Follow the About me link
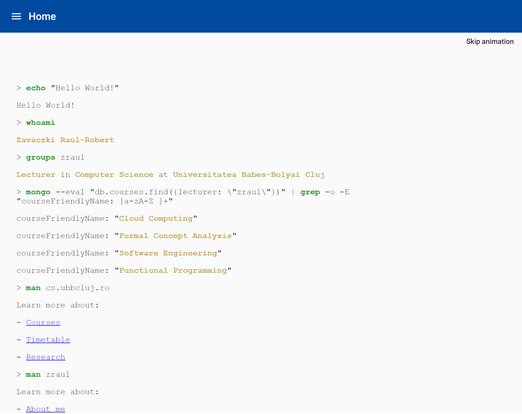Viewport: 522px width, 414px height. click(46, 409)
